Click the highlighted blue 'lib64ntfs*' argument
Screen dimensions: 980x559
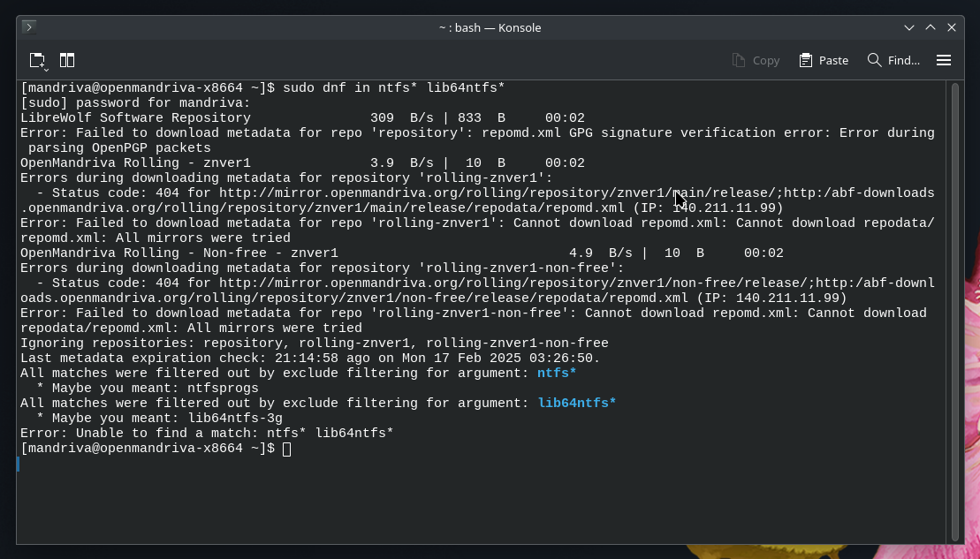[x=577, y=404]
